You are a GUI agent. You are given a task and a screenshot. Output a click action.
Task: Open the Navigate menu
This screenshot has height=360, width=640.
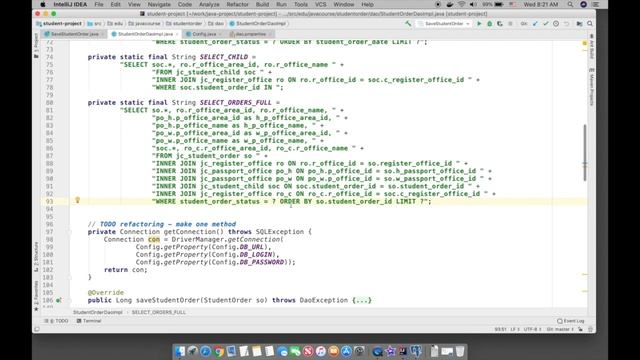pos(159,4)
